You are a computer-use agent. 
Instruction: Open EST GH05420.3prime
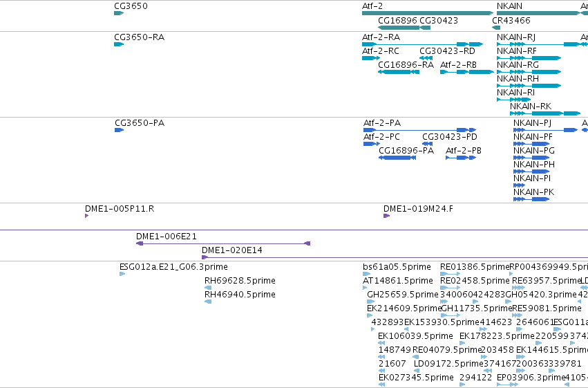541,295
